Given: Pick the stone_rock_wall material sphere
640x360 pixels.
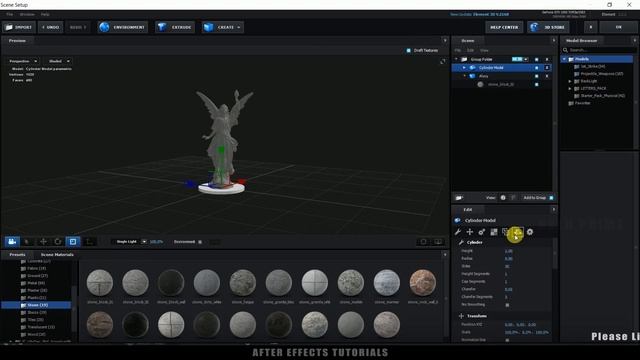Looking at the screenshot, I should 422,282.
